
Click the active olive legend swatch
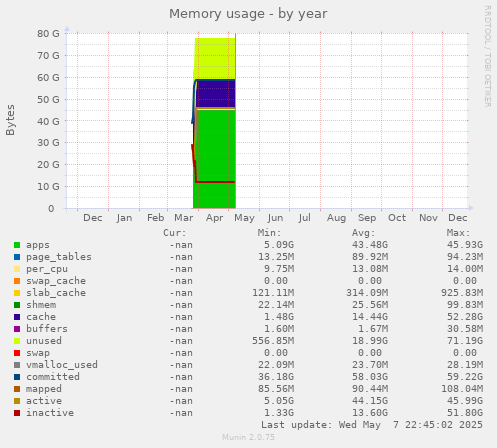[17, 401]
